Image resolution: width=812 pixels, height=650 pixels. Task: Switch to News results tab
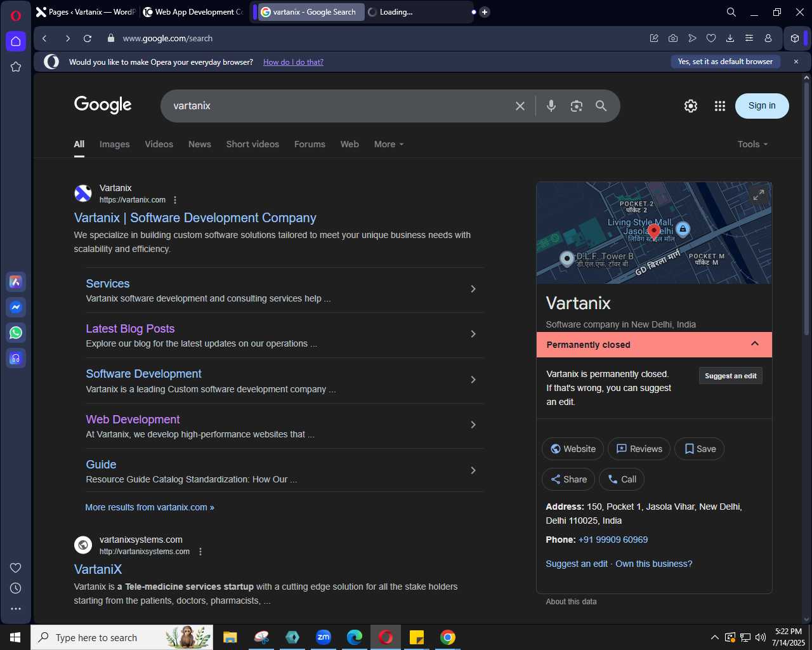[x=200, y=144]
